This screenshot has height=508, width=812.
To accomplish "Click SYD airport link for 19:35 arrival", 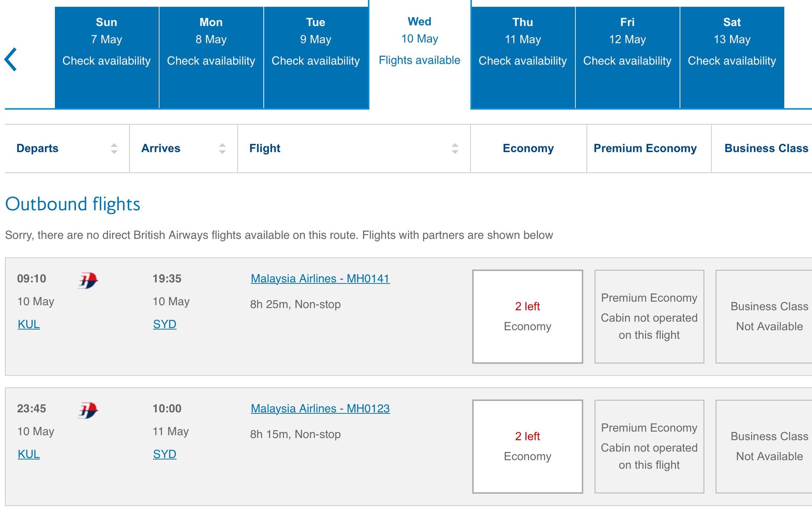I will 165,324.
